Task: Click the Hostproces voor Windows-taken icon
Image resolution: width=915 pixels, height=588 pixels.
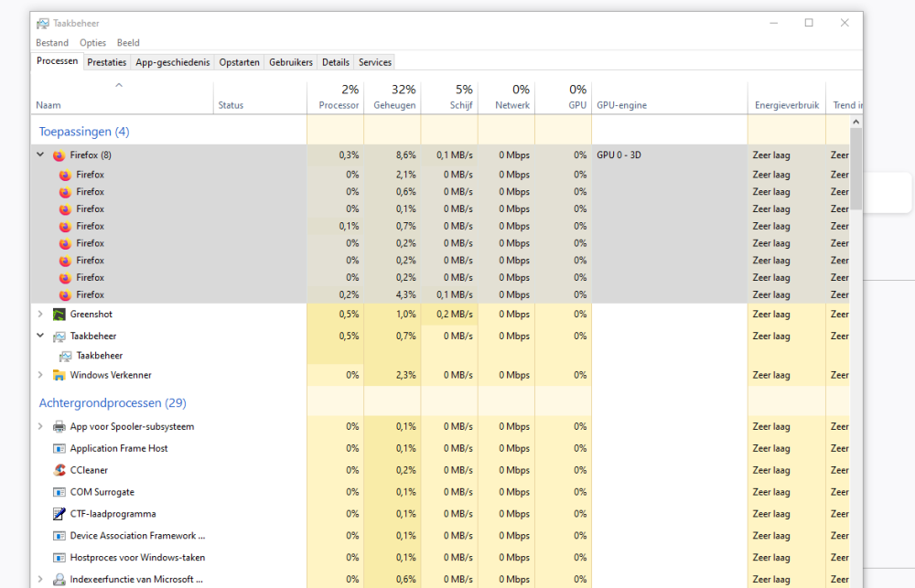Action: tap(60, 558)
